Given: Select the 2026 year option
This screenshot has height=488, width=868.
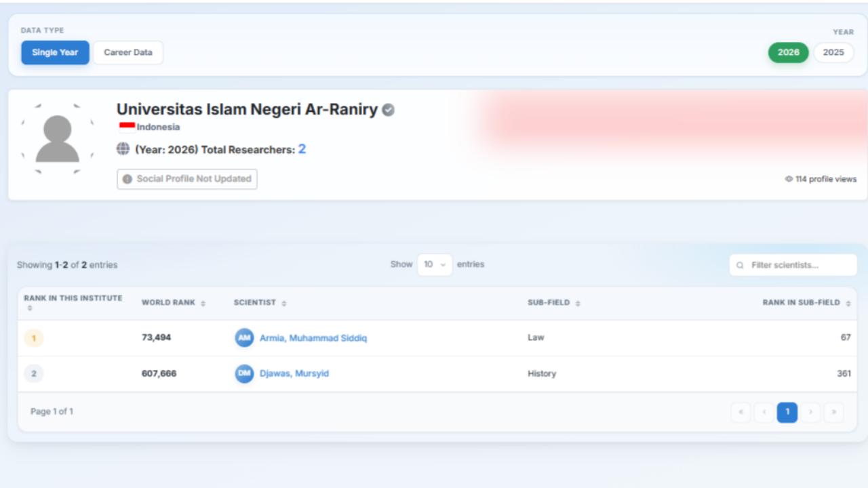Looking at the screenshot, I should 789,52.
